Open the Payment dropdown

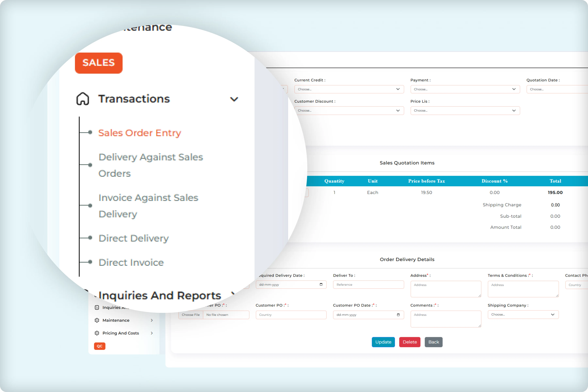click(x=465, y=89)
